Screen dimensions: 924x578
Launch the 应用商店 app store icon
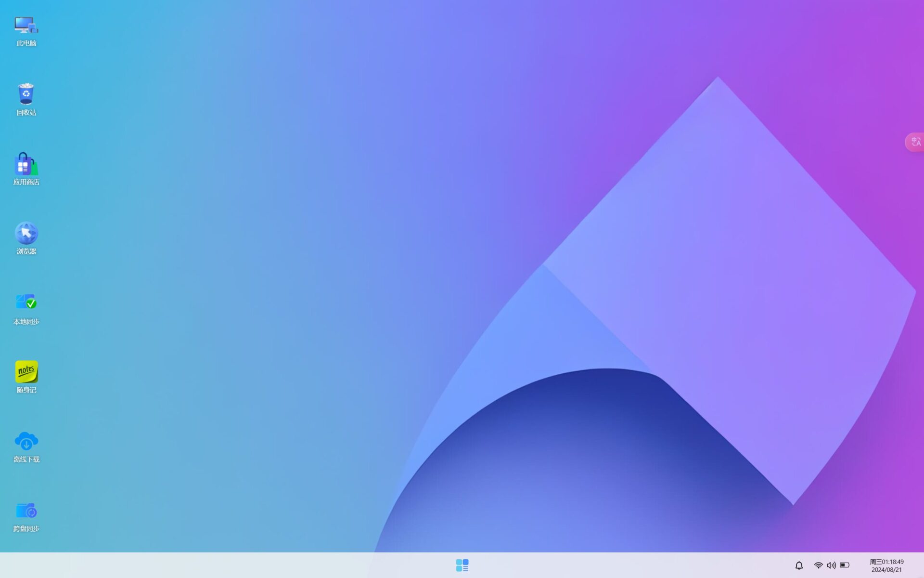click(x=26, y=164)
